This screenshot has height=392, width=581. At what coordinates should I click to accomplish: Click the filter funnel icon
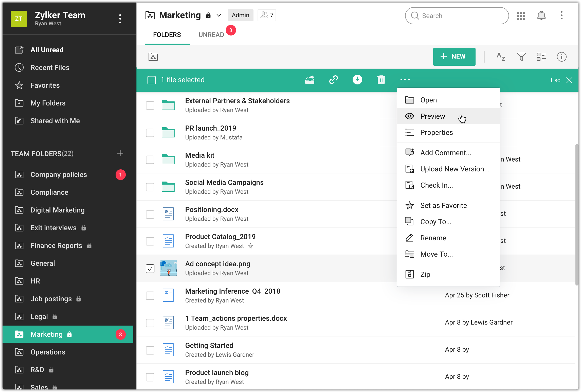521,57
